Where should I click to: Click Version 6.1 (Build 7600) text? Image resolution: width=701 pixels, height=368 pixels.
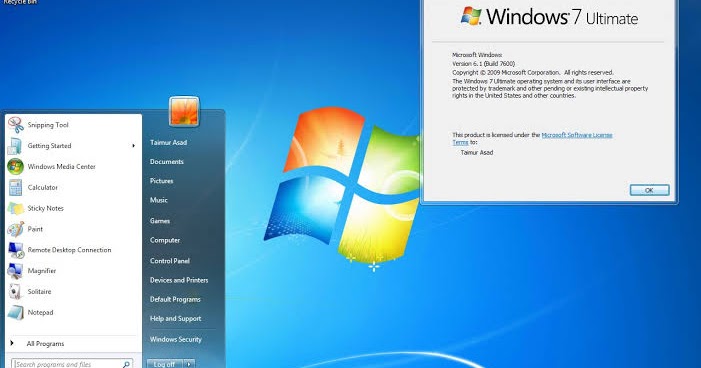(483, 63)
